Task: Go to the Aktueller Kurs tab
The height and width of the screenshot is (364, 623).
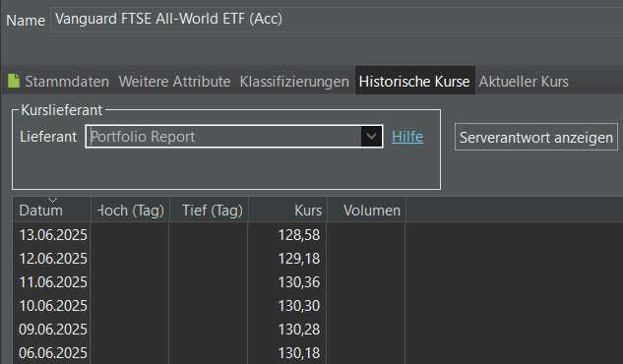Action: click(524, 82)
